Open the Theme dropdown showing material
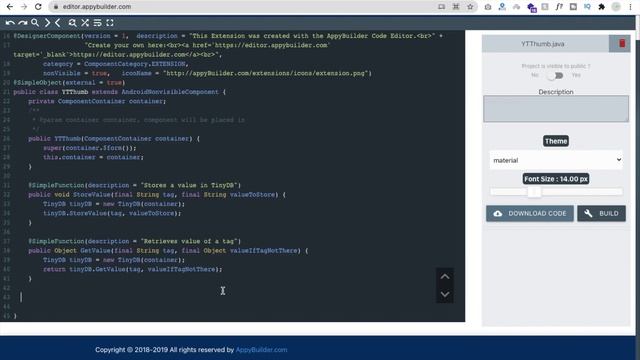 [556, 160]
